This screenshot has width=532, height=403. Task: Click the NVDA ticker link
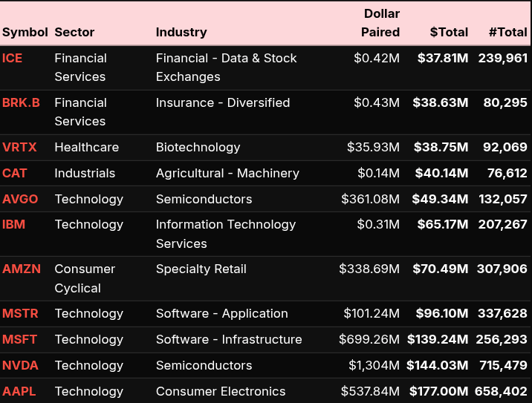[20, 365]
